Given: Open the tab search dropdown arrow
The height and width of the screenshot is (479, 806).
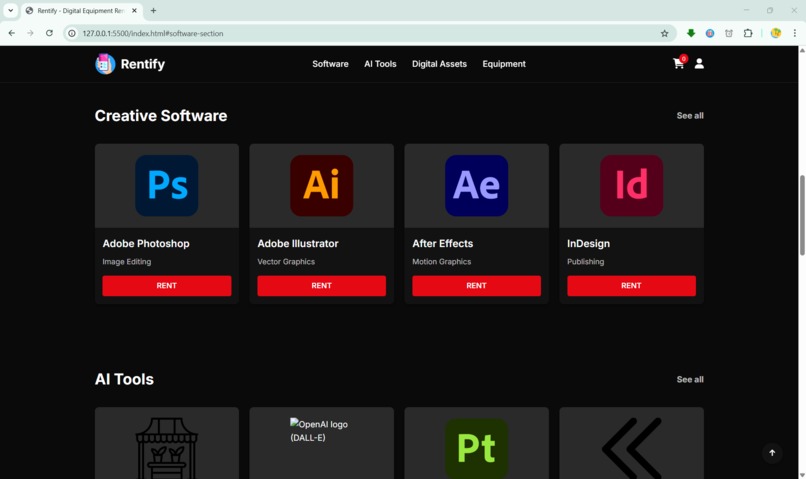Looking at the screenshot, I should click(x=10, y=10).
